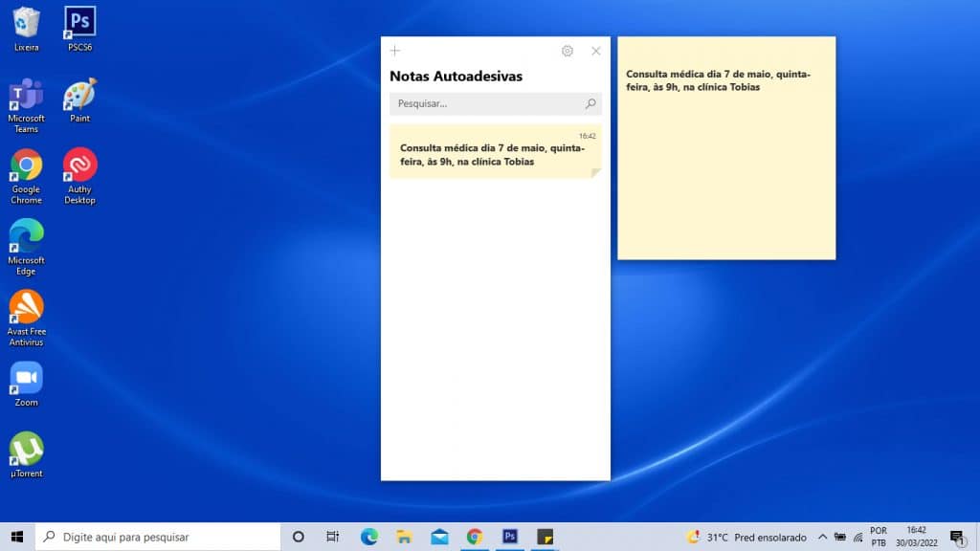
Task: Open notification action center icon
Action: [957, 538]
